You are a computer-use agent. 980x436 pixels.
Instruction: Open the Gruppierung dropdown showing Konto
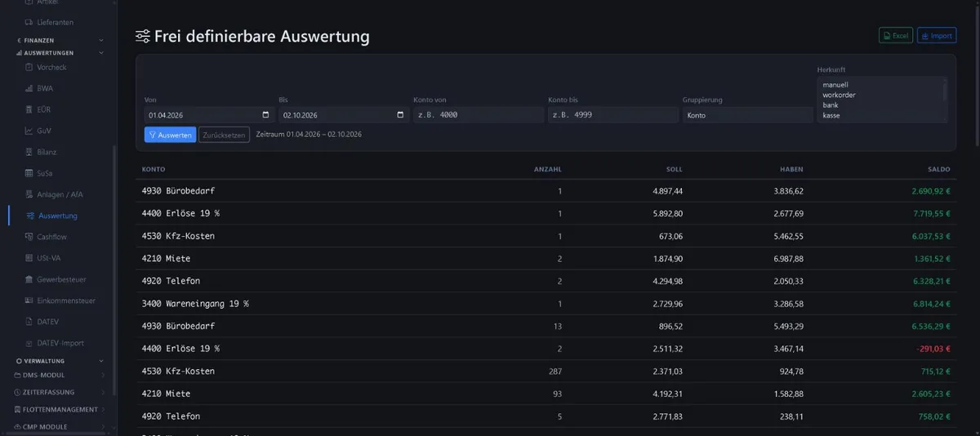747,115
